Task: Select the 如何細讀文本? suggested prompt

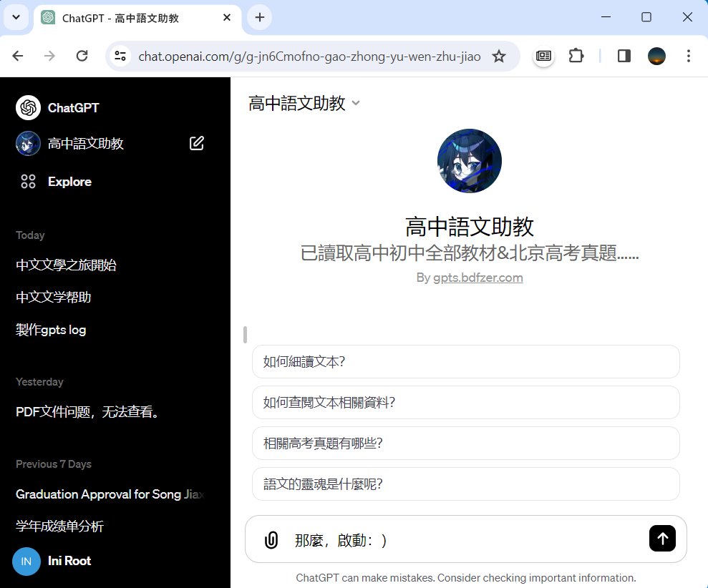Action: pos(465,361)
